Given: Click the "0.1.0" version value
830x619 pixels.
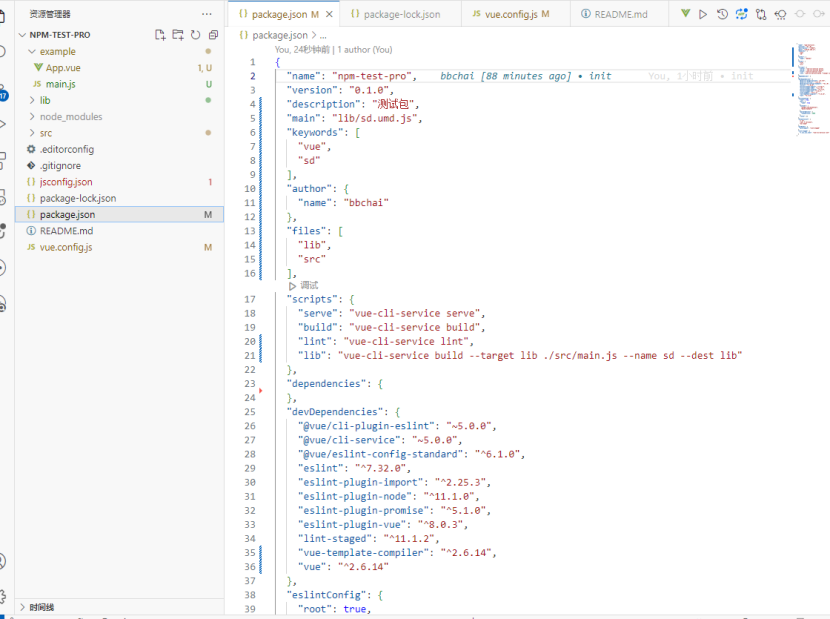Looking at the screenshot, I should pos(369,90).
